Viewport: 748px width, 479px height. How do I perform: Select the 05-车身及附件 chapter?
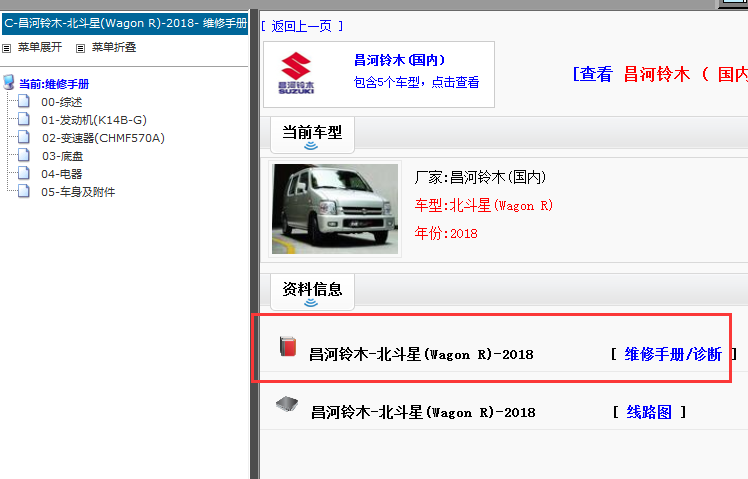coord(78,192)
